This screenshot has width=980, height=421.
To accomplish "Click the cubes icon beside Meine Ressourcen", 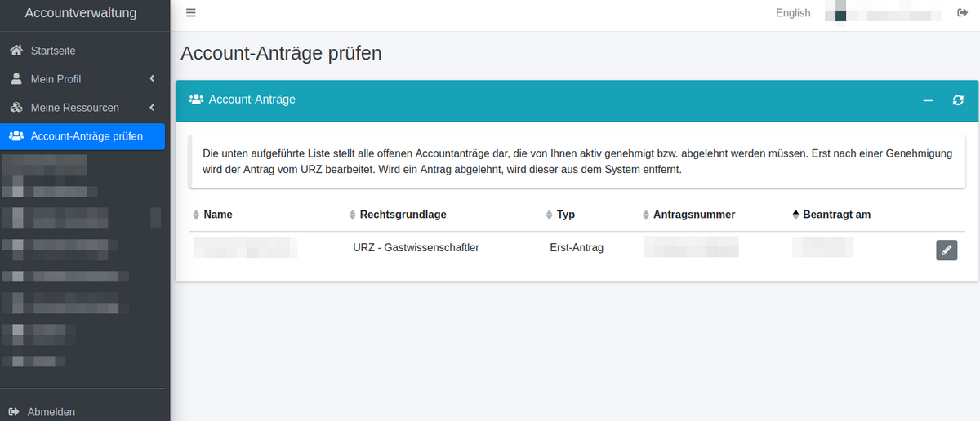I will click(x=16, y=108).
